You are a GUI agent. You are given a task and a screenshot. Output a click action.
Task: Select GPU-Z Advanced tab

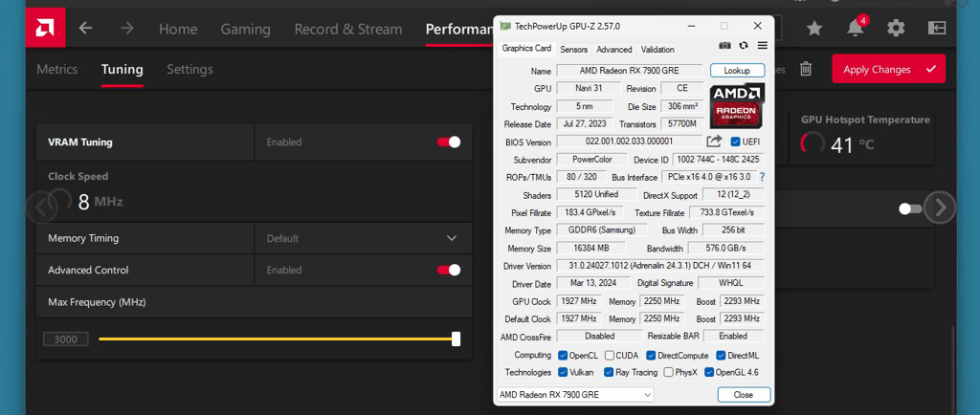tap(613, 50)
